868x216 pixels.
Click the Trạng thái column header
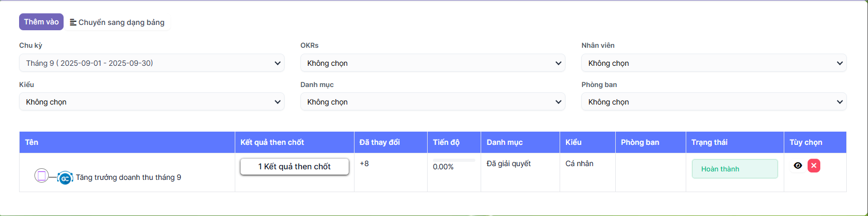pos(709,142)
